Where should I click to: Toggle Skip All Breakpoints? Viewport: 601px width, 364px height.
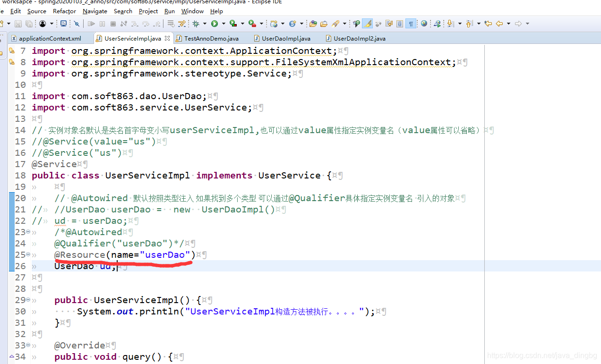pyautogui.click(x=76, y=24)
